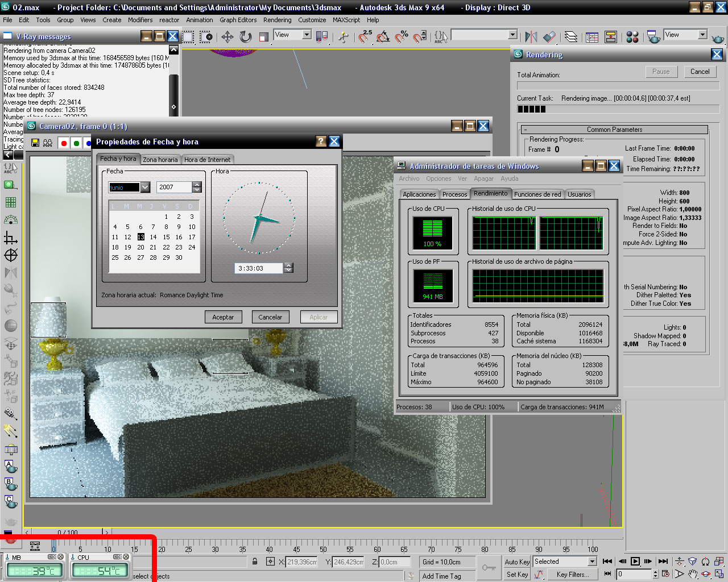The height and width of the screenshot is (582, 728).
Task: Click the Mirror tool icon
Action: point(531,37)
